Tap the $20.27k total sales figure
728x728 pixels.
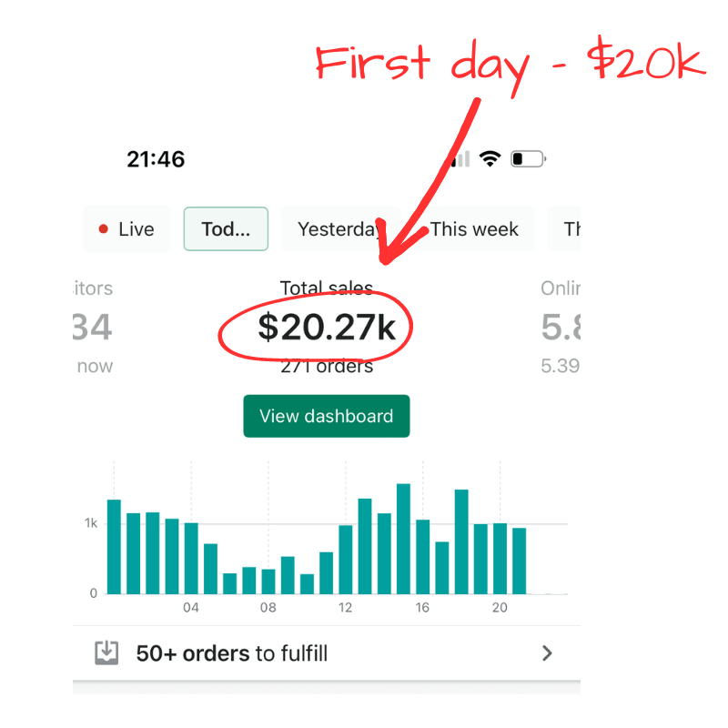click(x=327, y=328)
